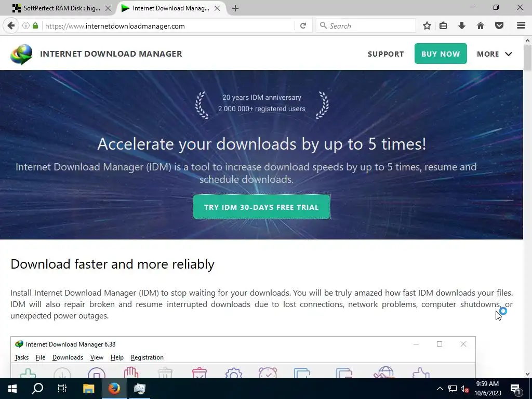
Task: Click the Registration menu in IDM screenshot
Action: 147,357
